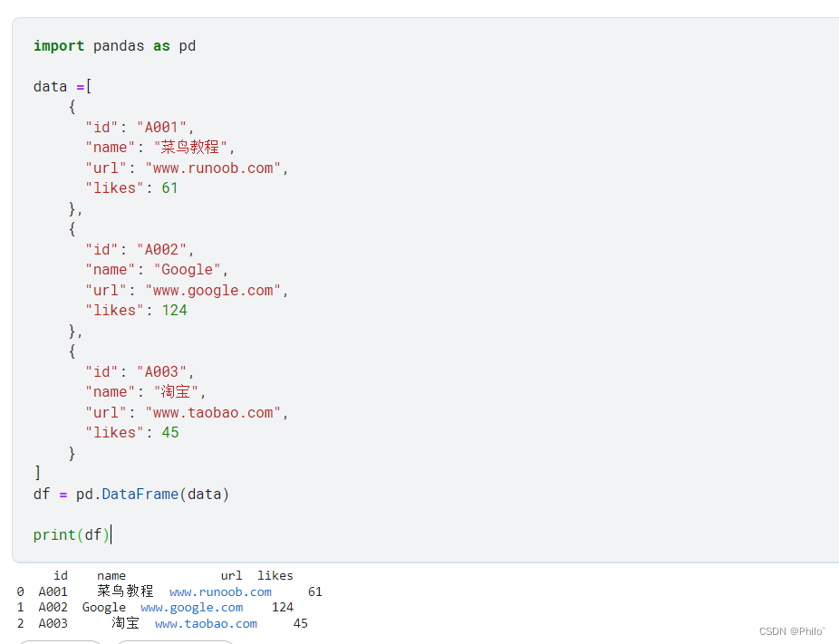Click output likes value 45 in row 2
Viewport: 839px width, 644px height.
pos(301,623)
